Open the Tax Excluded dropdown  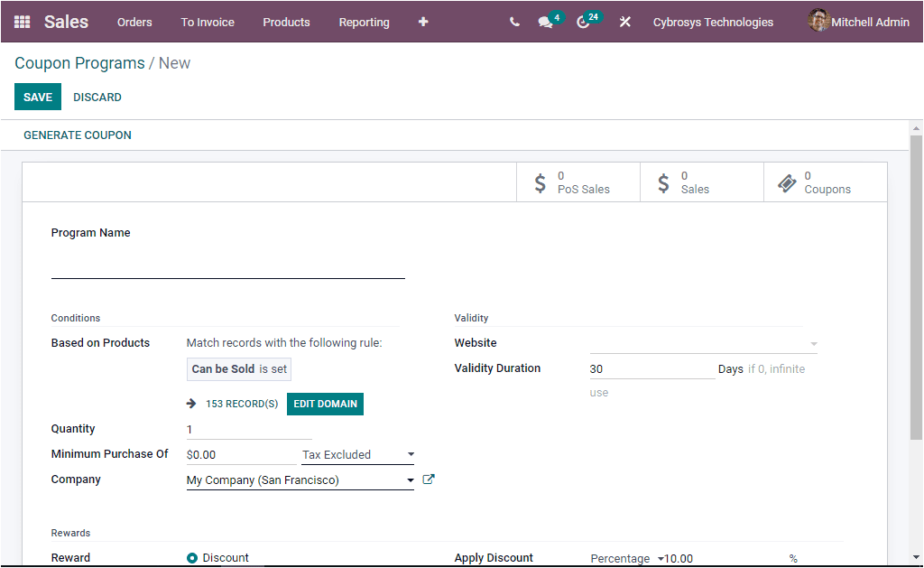(356, 454)
